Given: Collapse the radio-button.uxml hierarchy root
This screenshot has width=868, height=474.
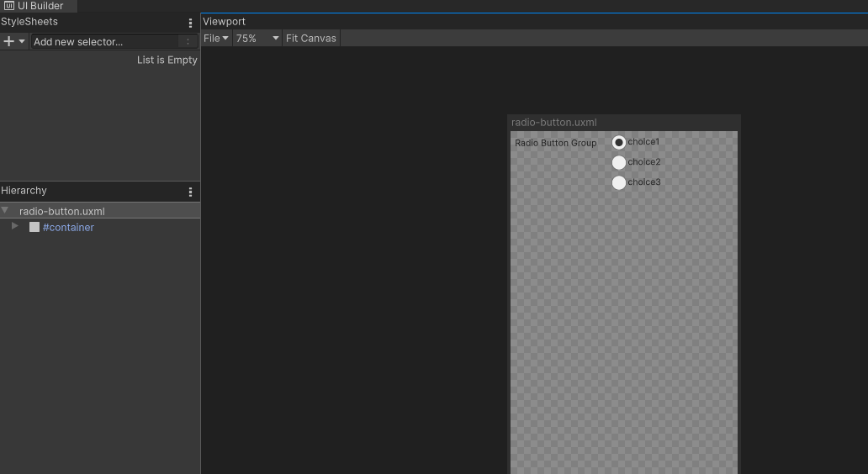Looking at the screenshot, I should click(5, 211).
